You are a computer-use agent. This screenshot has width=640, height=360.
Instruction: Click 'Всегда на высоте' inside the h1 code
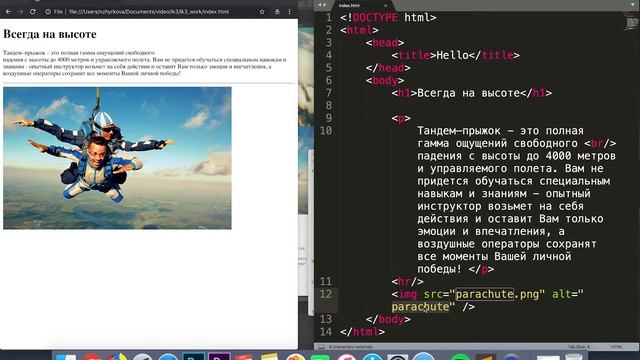pos(469,93)
